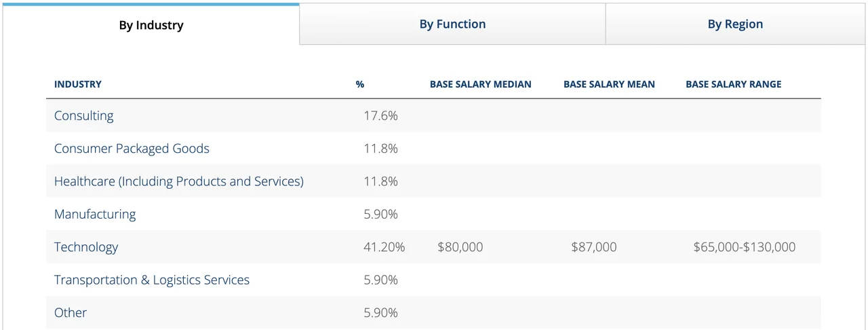
Task: Click the % column header
Action: (360, 84)
